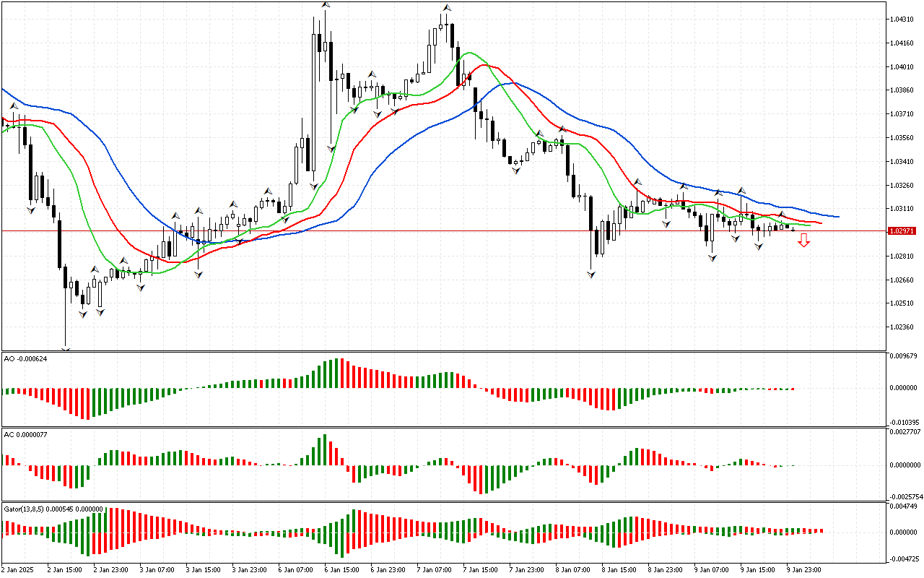Click the Gator(13,8,5) indicator label

point(53,509)
